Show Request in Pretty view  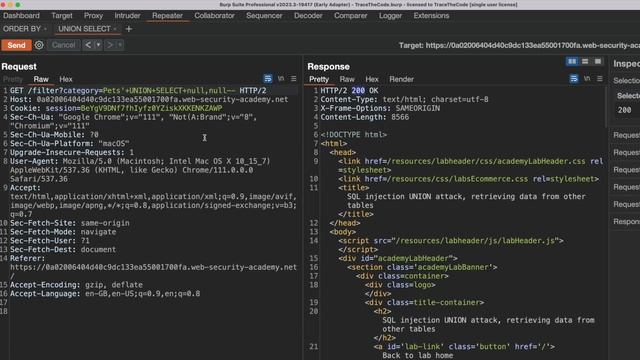[x=13, y=79]
